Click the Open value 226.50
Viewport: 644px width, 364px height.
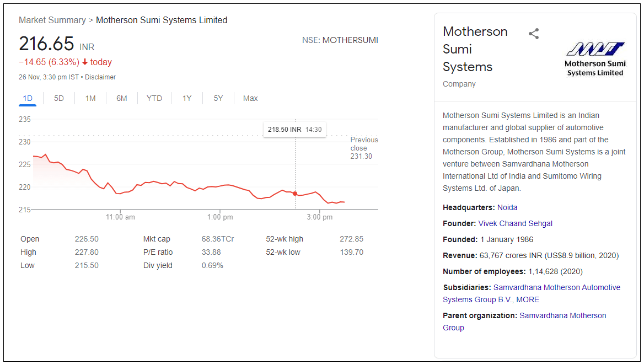pos(87,239)
